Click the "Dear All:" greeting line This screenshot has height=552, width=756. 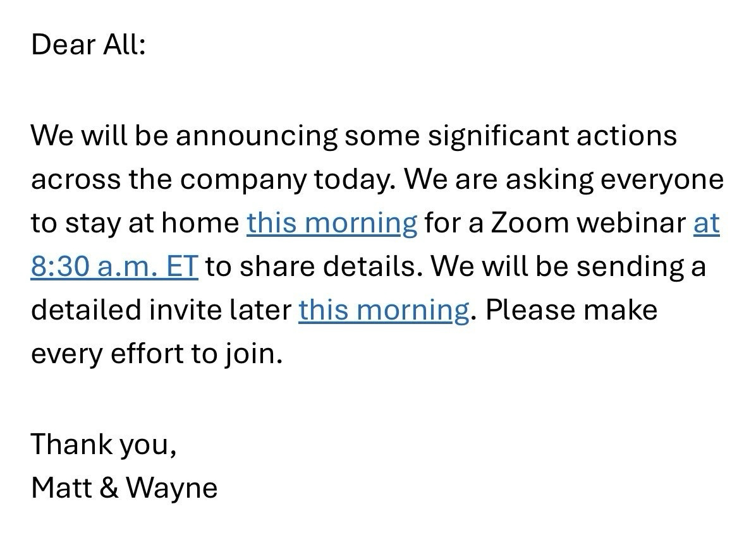coord(88,45)
